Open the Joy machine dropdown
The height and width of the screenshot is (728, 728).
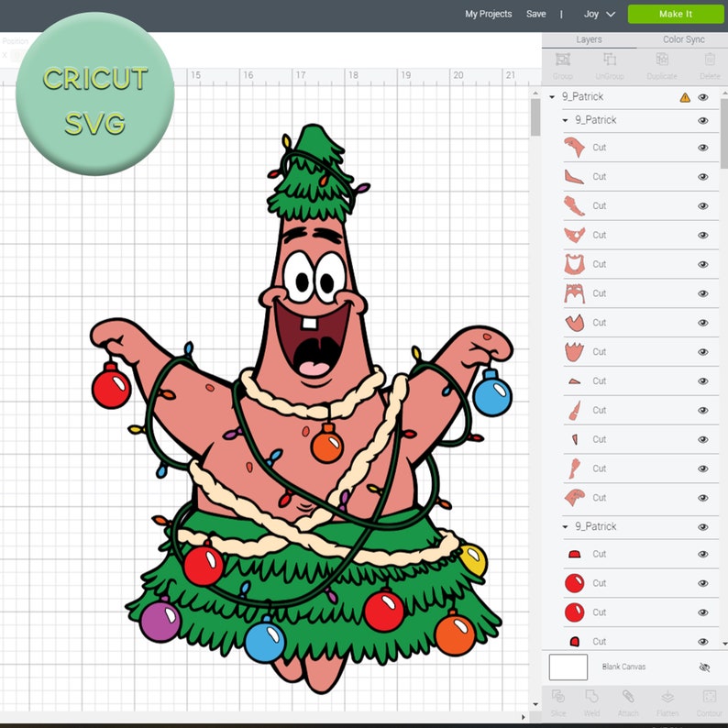(600, 14)
